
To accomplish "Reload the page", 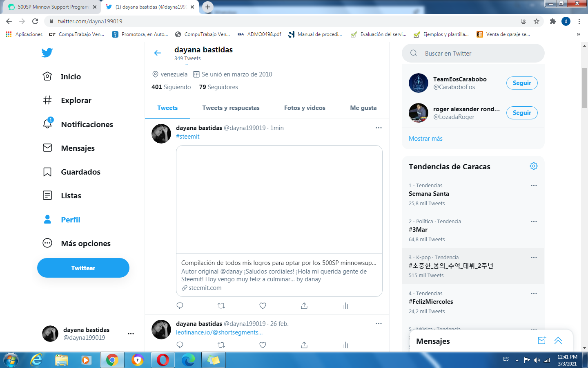I will [35, 21].
